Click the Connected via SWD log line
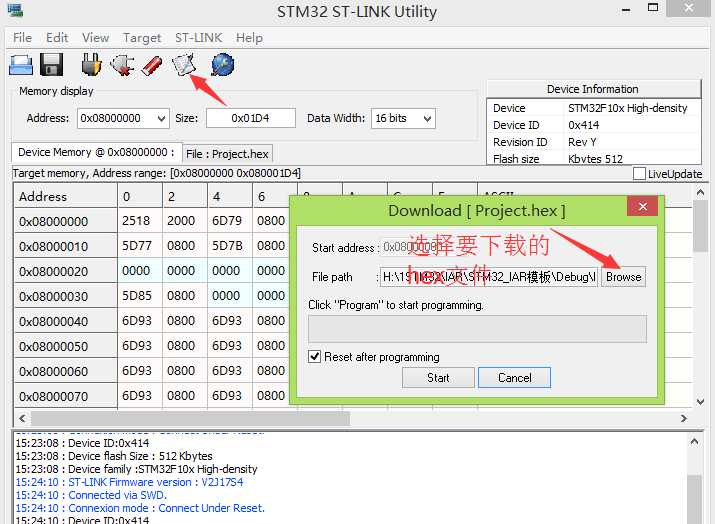 point(91,495)
